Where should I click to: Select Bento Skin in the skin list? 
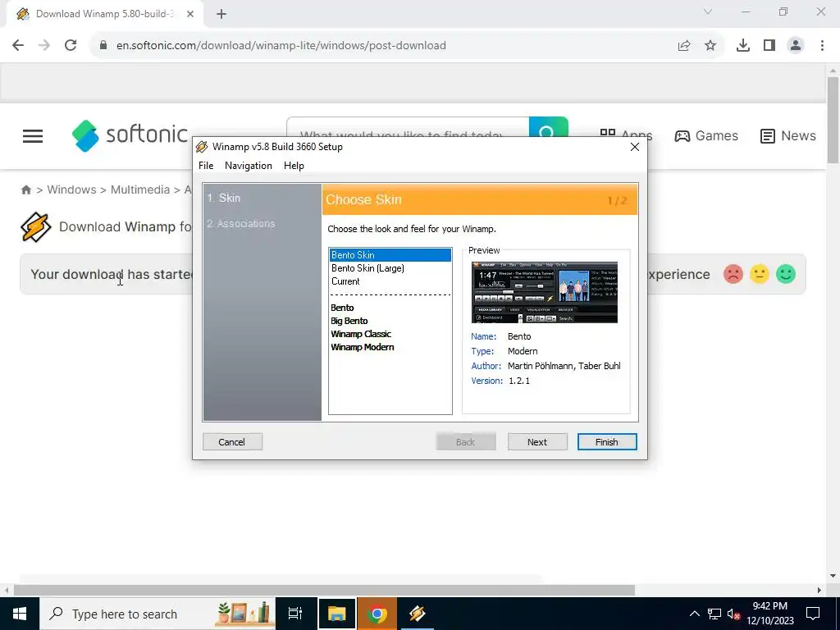coord(390,255)
